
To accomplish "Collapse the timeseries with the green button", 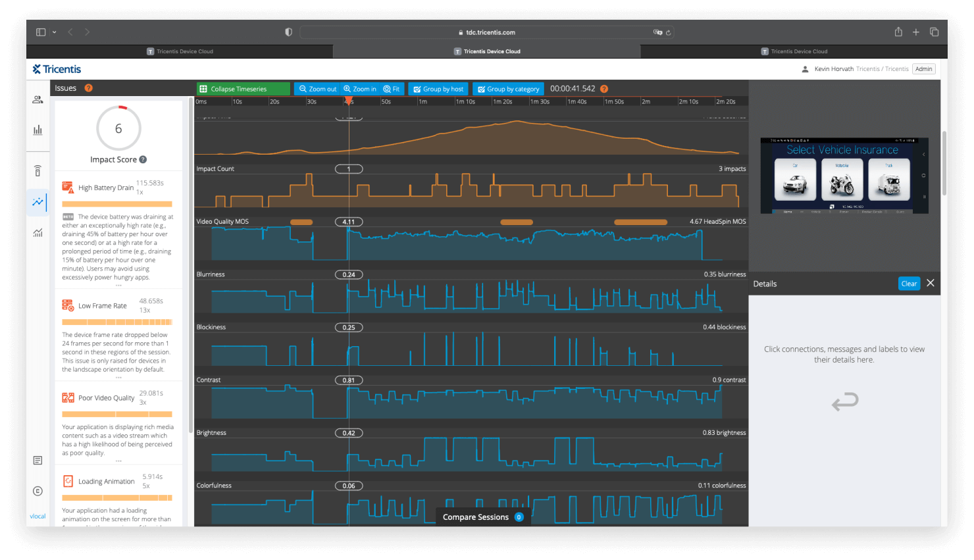I will tap(243, 89).
